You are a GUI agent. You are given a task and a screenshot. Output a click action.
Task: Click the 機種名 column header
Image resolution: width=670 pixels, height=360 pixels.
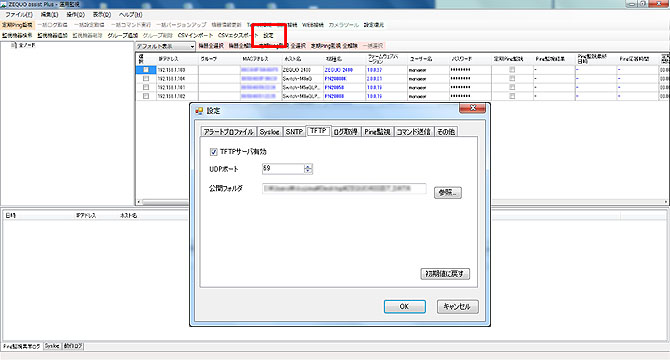point(344,59)
